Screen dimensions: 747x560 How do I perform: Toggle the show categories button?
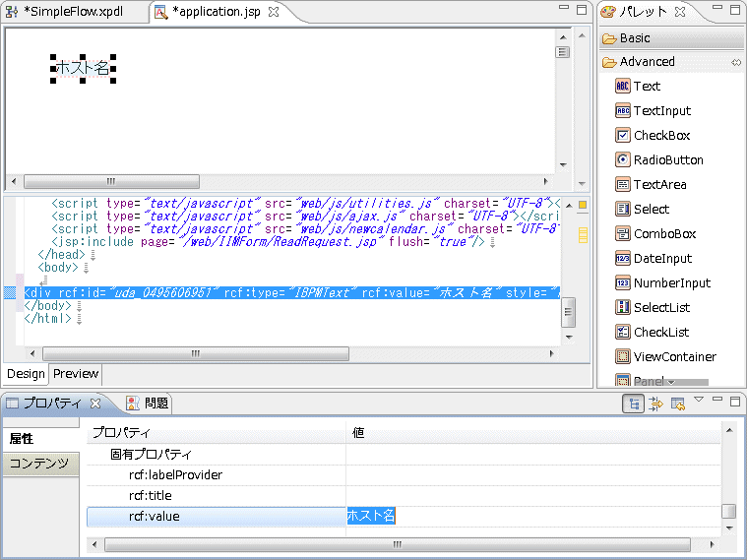(634, 404)
